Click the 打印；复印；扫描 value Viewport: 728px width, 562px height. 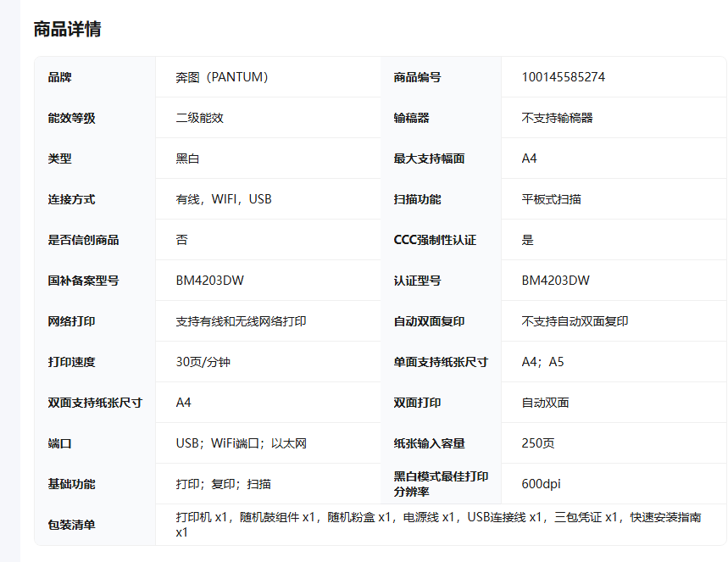224,484
